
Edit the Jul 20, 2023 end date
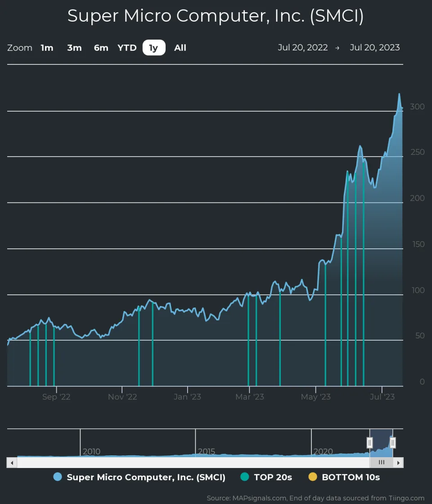[x=375, y=48]
